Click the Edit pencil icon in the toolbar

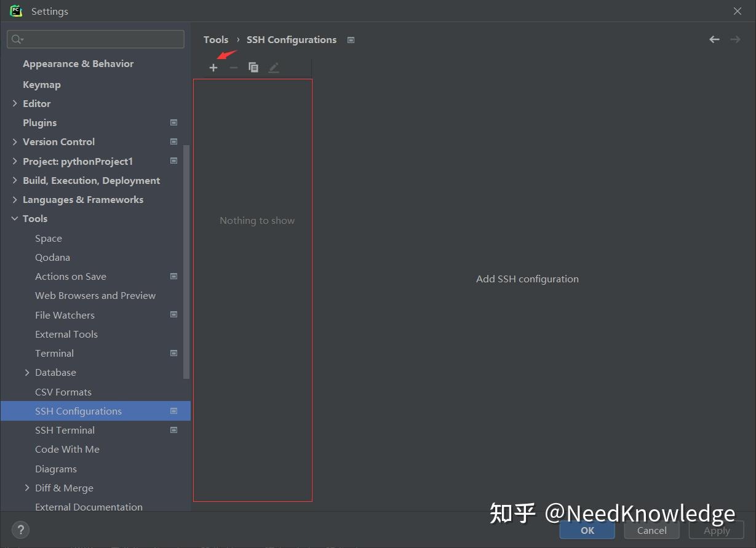pos(274,67)
